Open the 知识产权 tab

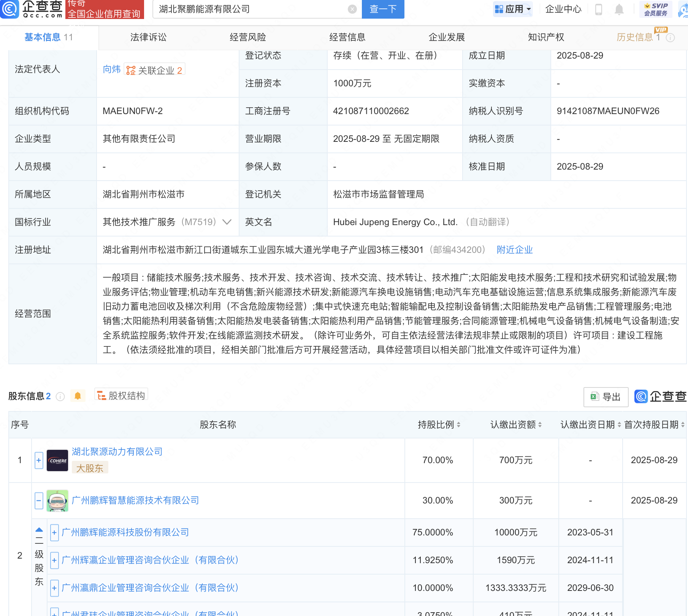point(546,37)
